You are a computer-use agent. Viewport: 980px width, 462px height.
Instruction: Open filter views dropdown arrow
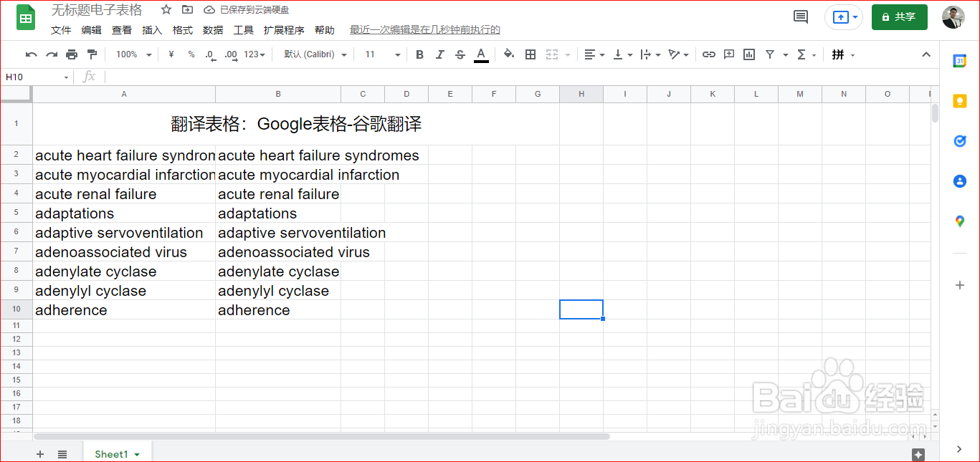point(786,54)
